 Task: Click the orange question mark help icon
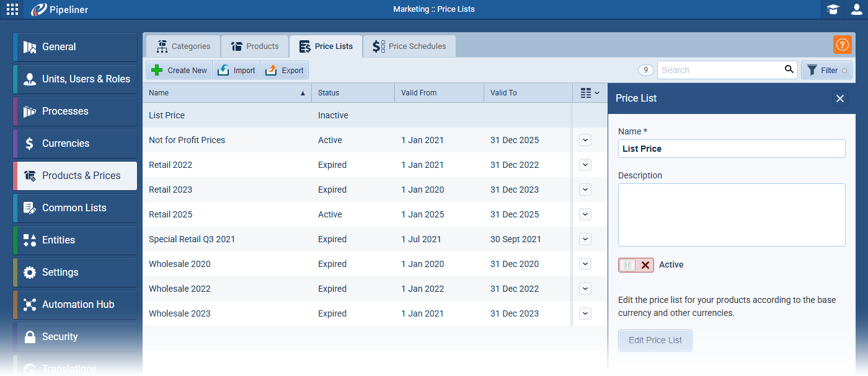[x=842, y=45]
